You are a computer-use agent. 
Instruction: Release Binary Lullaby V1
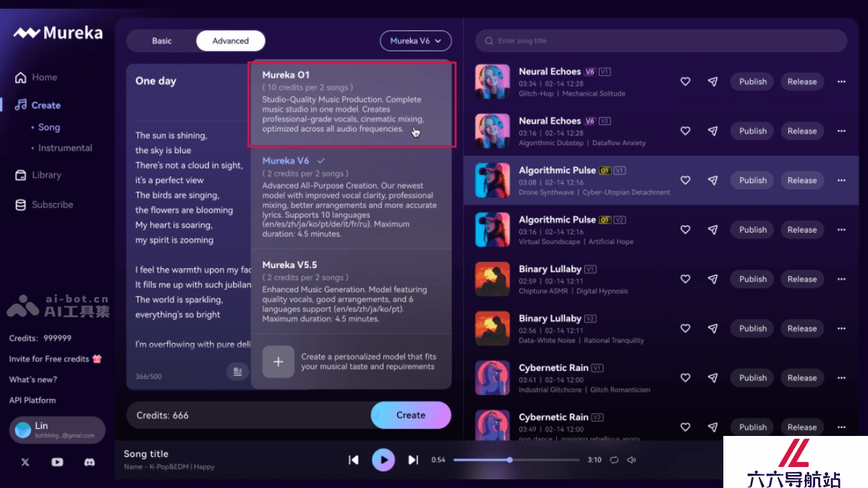(802, 279)
